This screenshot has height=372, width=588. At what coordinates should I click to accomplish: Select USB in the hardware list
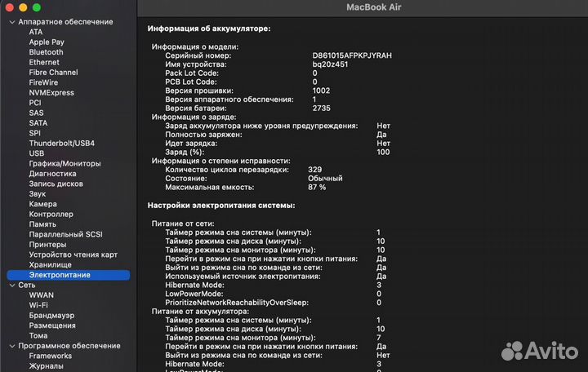click(x=37, y=153)
